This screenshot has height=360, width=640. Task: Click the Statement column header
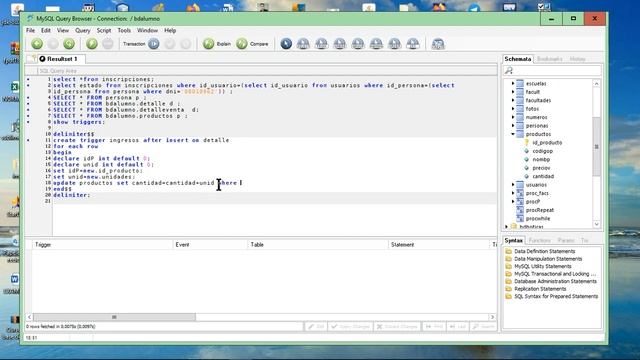(439, 244)
